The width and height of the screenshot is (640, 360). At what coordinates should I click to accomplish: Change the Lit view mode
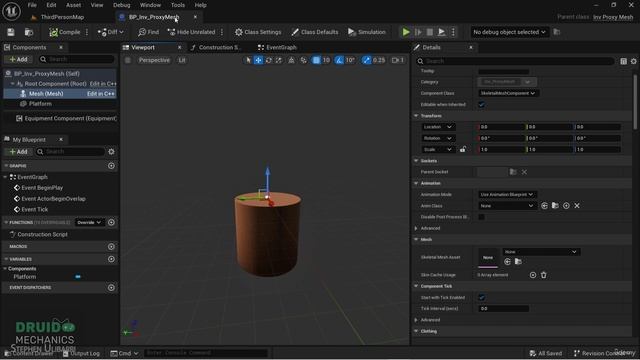tap(182, 60)
